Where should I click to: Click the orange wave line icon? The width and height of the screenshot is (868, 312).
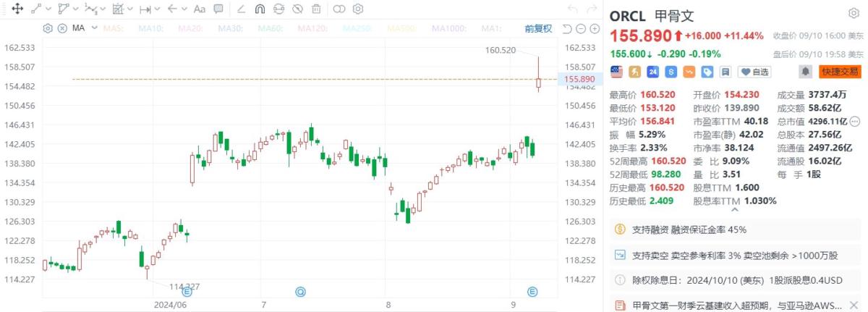[689, 72]
